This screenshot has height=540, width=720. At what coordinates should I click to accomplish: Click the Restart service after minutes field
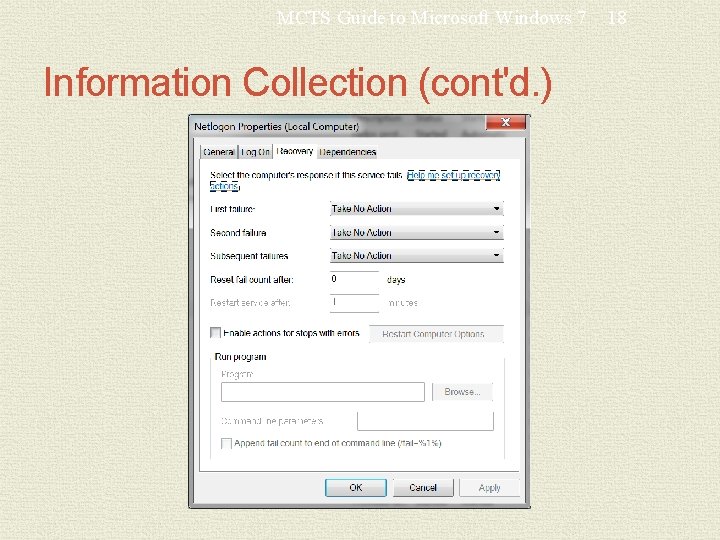(x=354, y=303)
